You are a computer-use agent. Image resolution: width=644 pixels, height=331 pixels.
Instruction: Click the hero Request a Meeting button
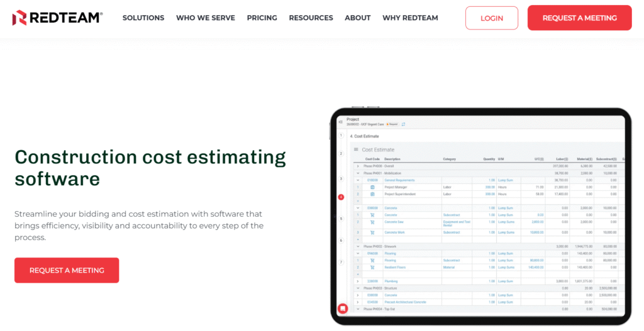pos(67,270)
